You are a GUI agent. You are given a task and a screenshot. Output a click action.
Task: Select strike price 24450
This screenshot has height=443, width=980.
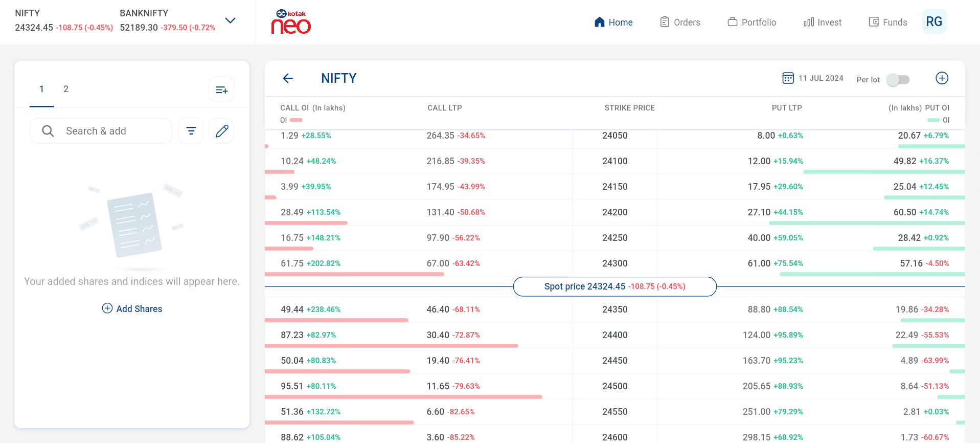[614, 361]
